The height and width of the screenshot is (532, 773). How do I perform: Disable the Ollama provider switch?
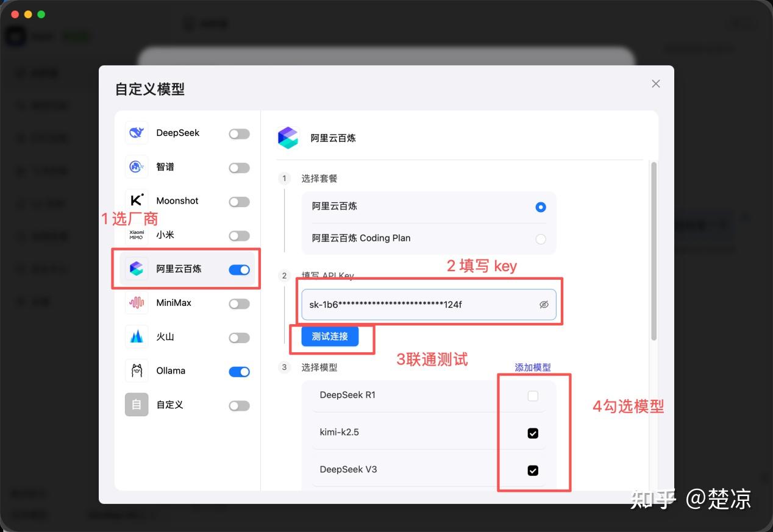(239, 372)
